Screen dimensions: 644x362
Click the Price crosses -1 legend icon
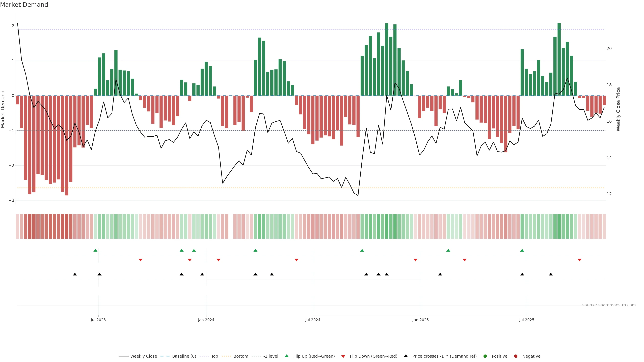(406, 356)
